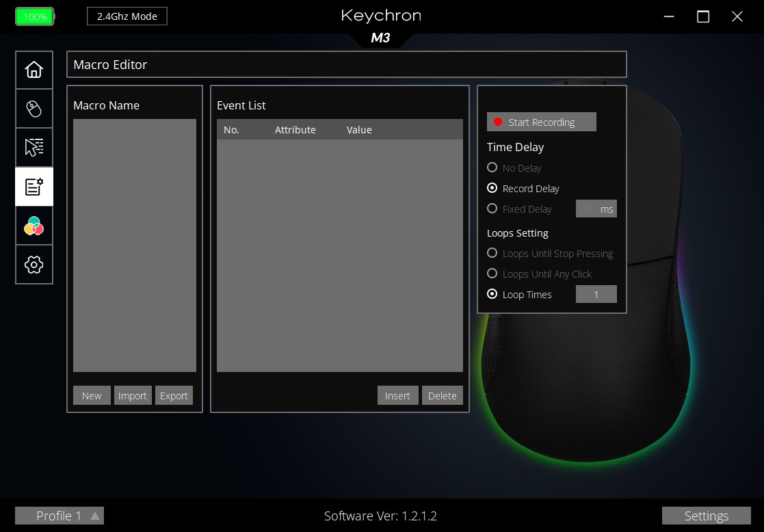Click the No. column header
The image size is (764, 532).
[231, 130]
